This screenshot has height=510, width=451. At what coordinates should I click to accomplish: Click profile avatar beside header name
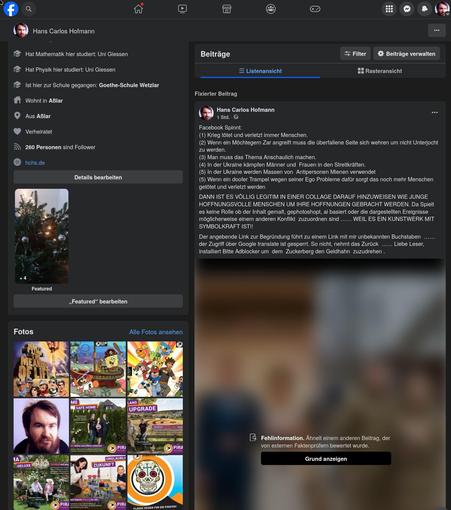click(21, 31)
